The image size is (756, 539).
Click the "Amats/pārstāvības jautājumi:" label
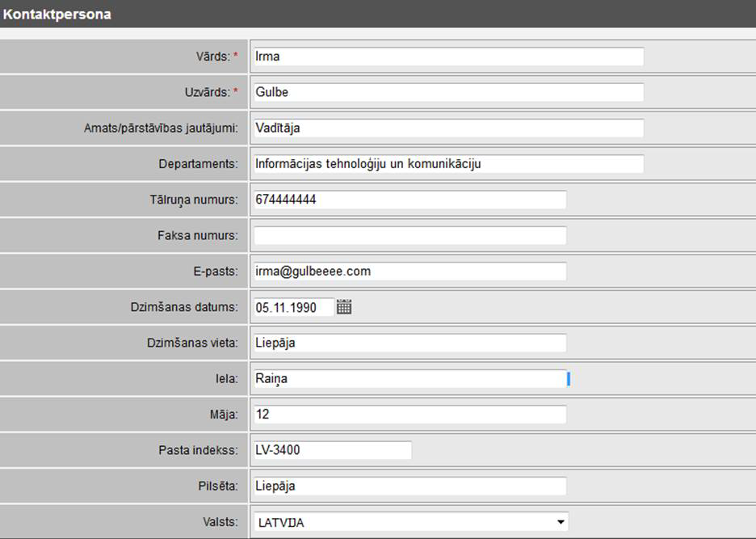coord(161,128)
